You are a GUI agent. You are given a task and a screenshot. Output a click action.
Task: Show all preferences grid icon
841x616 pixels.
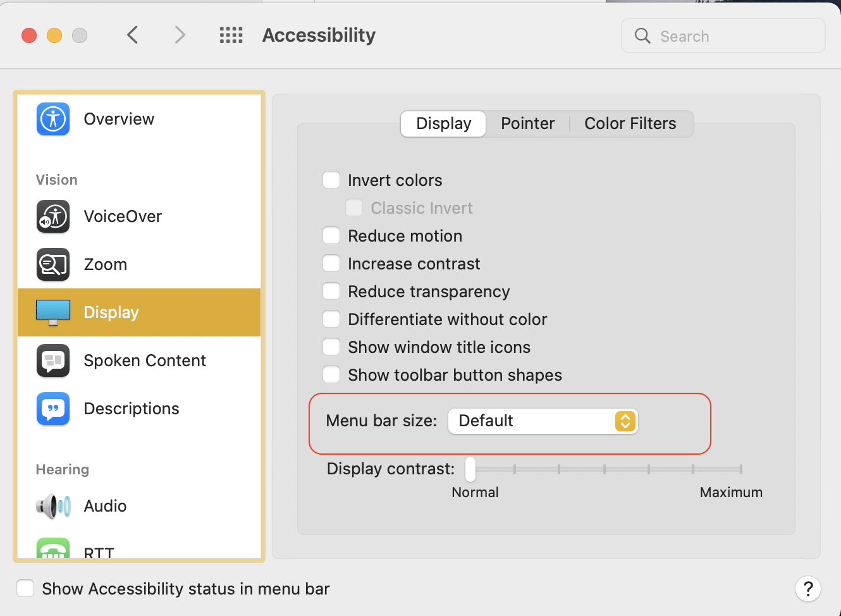tap(231, 35)
